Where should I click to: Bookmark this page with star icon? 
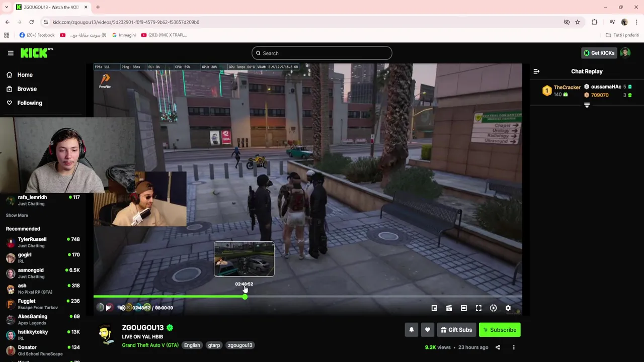[578, 22]
